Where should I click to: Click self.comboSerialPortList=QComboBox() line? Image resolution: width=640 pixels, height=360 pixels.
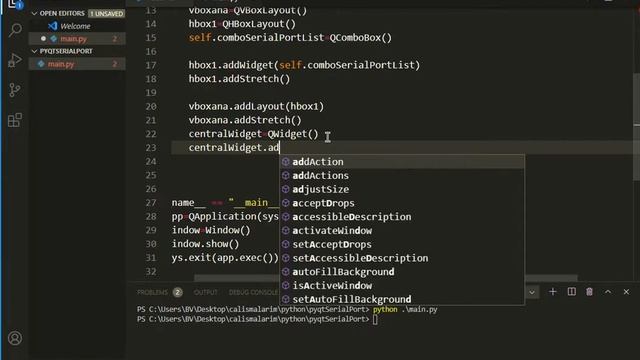coord(290,38)
